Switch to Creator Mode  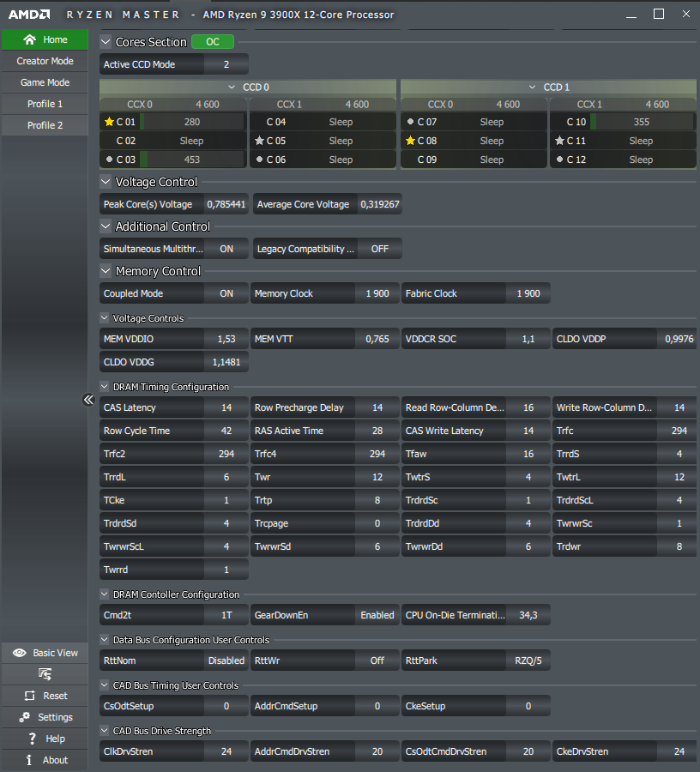pos(45,61)
